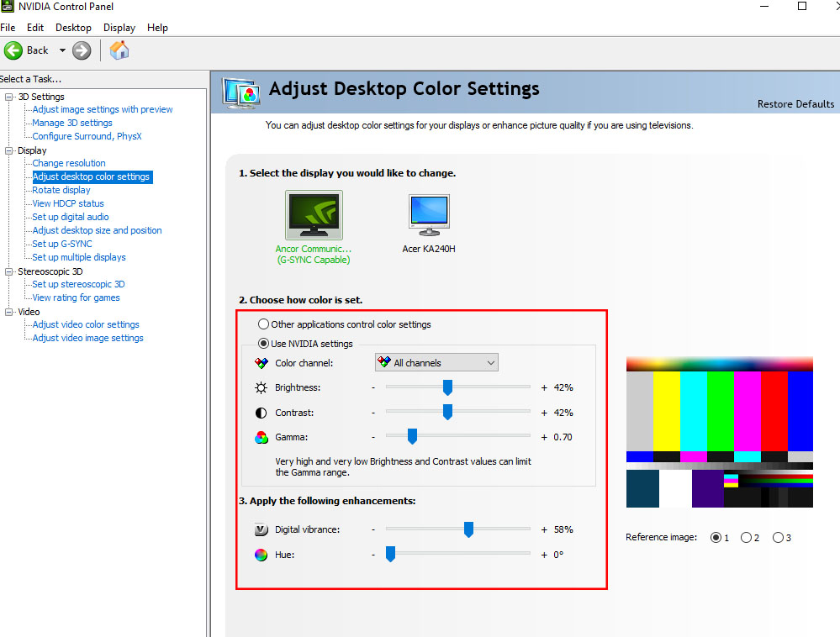840x637 pixels.
Task: Click the Brightness minus sign
Action: pyautogui.click(x=373, y=387)
